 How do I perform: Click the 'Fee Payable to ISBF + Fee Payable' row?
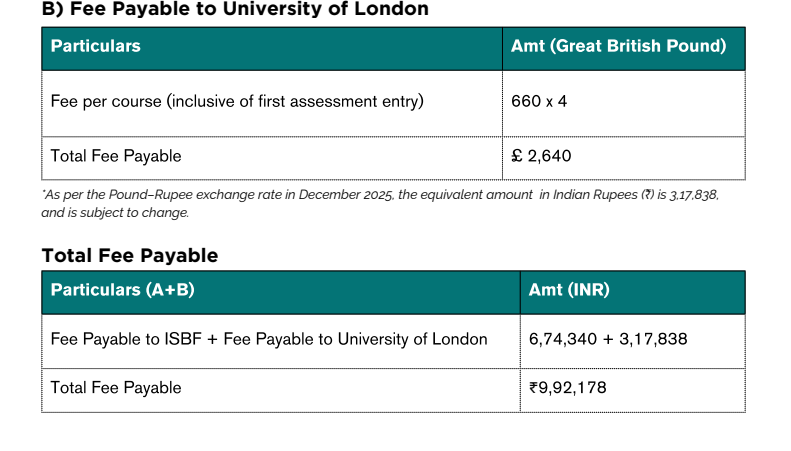pyautogui.click(x=269, y=339)
